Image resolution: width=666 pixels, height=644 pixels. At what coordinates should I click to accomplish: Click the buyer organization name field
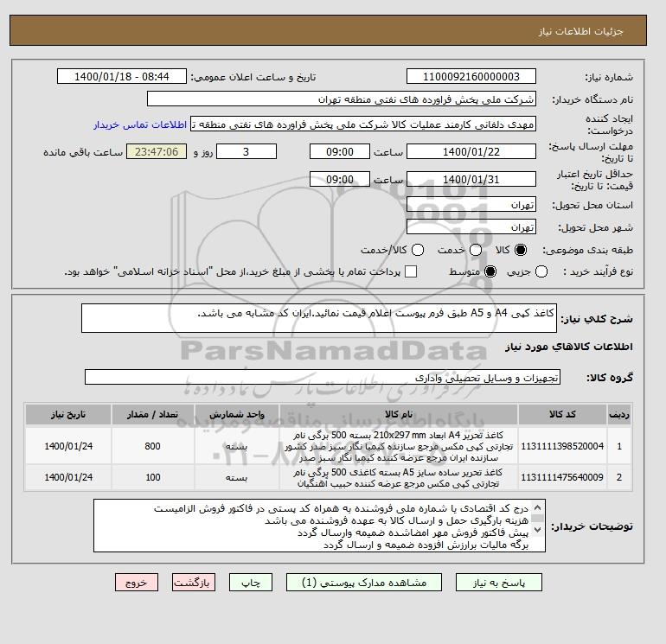[x=341, y=99]
